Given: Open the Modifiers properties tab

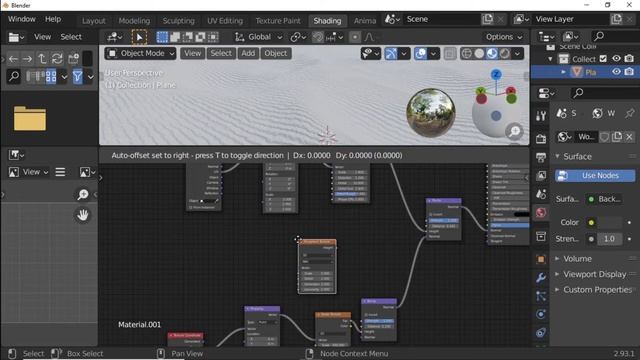Looking at the screenshot, I should [x=541, y=278].
